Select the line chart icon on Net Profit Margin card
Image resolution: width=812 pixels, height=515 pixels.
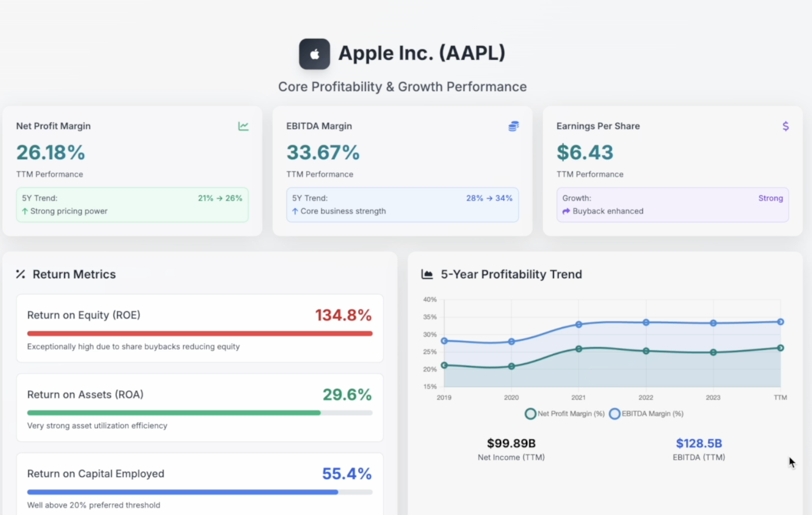coord(243,126)
